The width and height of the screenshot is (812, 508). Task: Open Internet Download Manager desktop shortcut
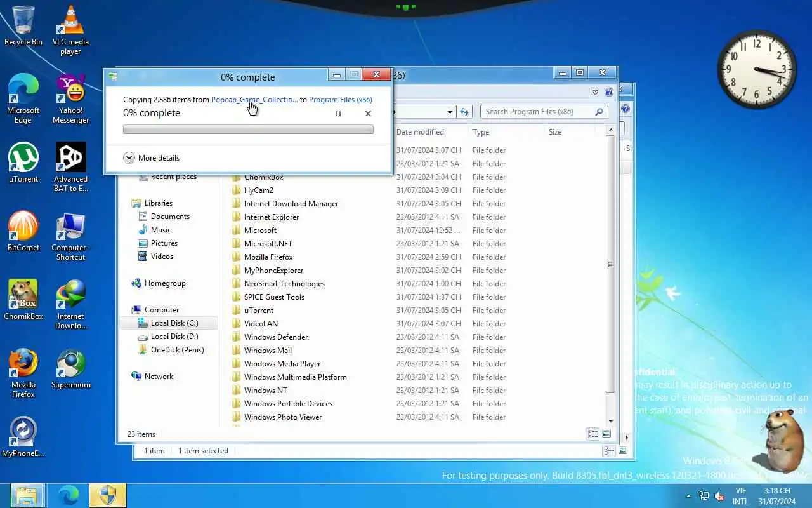coord(70,305)
